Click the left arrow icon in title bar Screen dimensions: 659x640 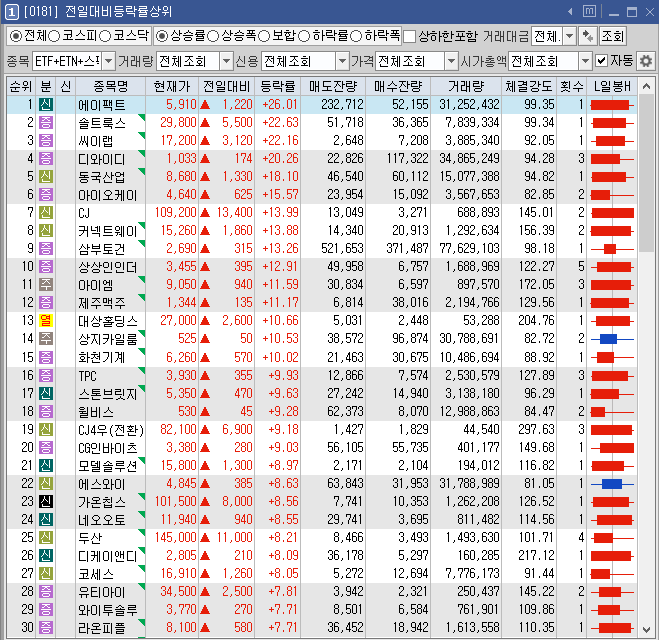pyautogui.click(x=570, y=11)
